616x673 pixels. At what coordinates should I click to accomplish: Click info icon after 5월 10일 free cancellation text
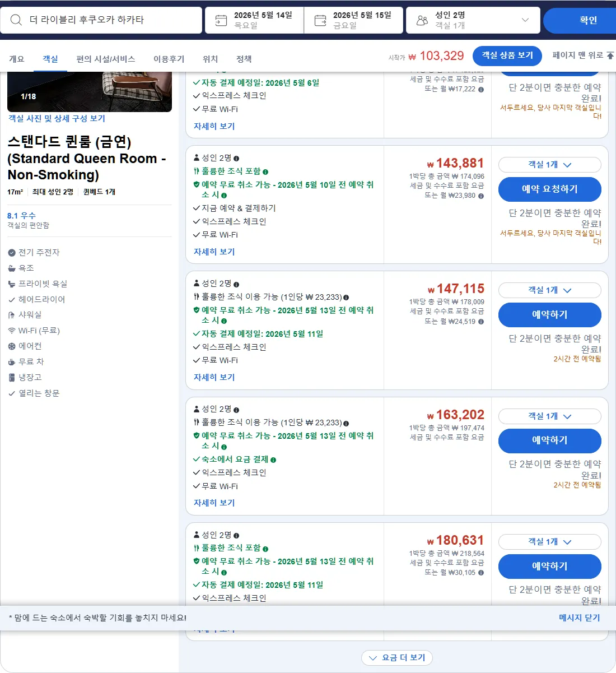[x=224, y=196]
